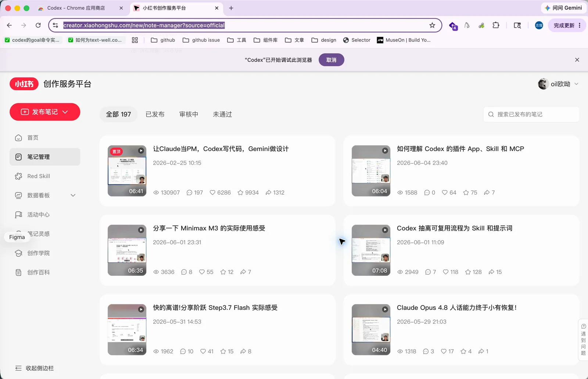The height and width of the screenshot is (379, 588).
Task: Open the Chrome extensions puzzle icon
Action: [x=496, y=25]
